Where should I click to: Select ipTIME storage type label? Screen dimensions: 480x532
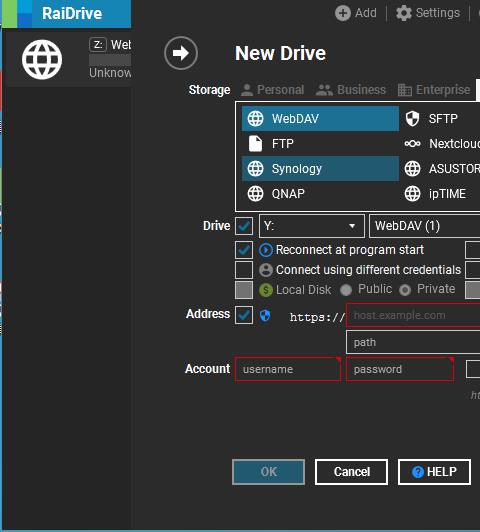tap(447, 194)
